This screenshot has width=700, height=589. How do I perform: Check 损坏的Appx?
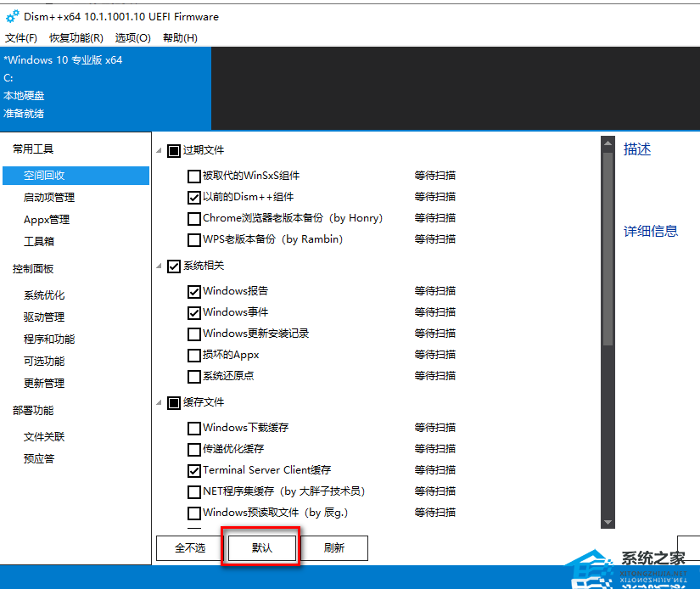194,356
